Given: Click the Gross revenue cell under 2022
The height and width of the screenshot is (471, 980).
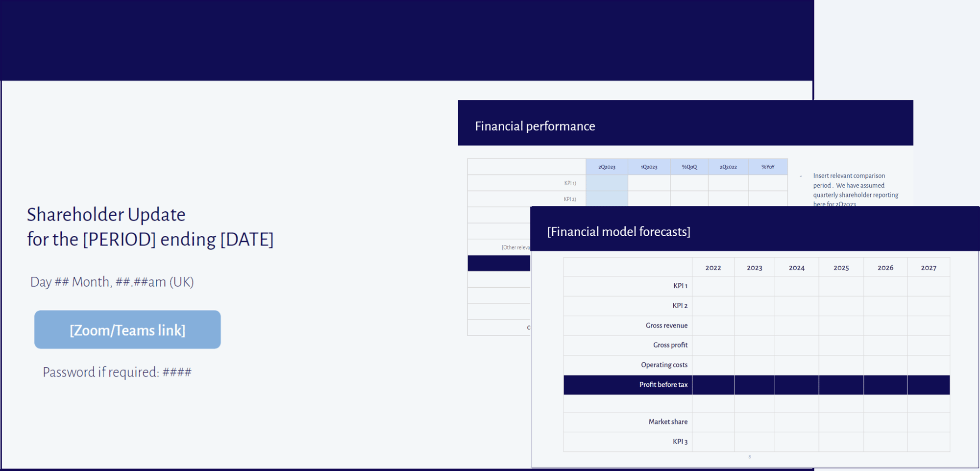Looking at the screenshot, I should [713, 326].
